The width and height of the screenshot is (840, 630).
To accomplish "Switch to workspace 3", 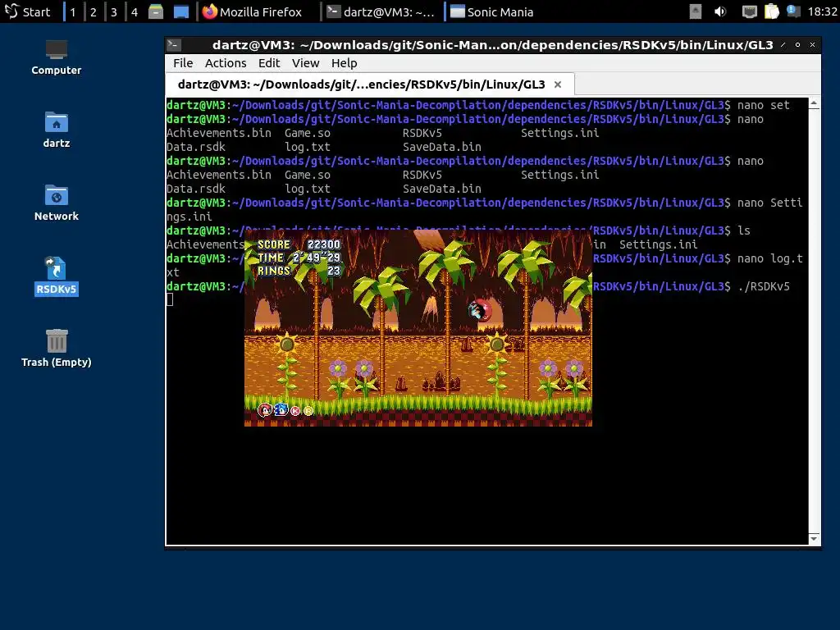I will tap(113, 11).
